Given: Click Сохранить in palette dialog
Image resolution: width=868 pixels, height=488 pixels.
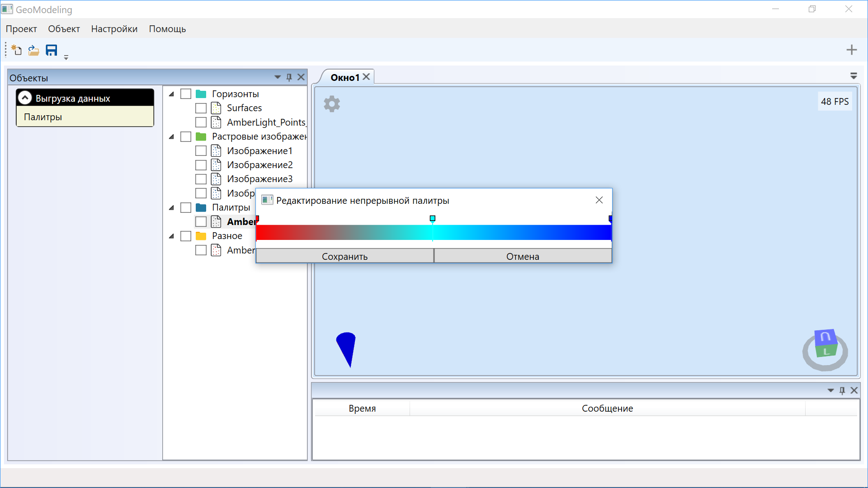Looking at the screenshot, I should 344,256.
